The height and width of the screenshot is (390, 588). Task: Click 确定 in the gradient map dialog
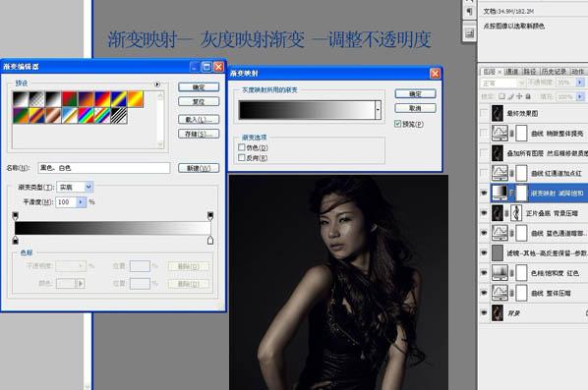415,94
